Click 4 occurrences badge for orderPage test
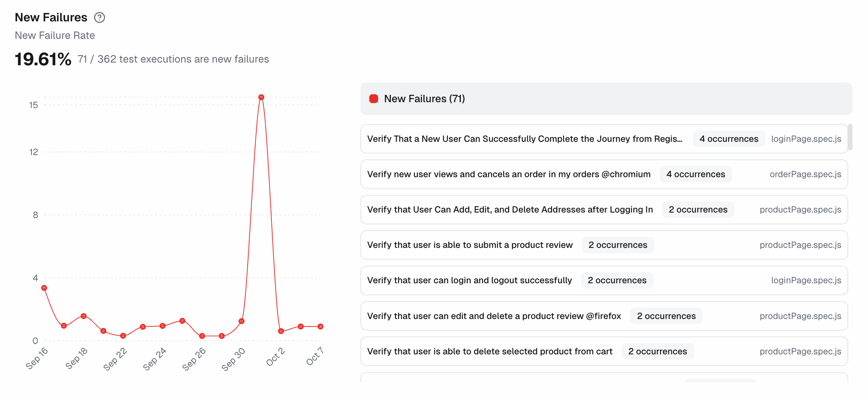The image size is (868, 394). pyautogui.click(x=695, y=174)
